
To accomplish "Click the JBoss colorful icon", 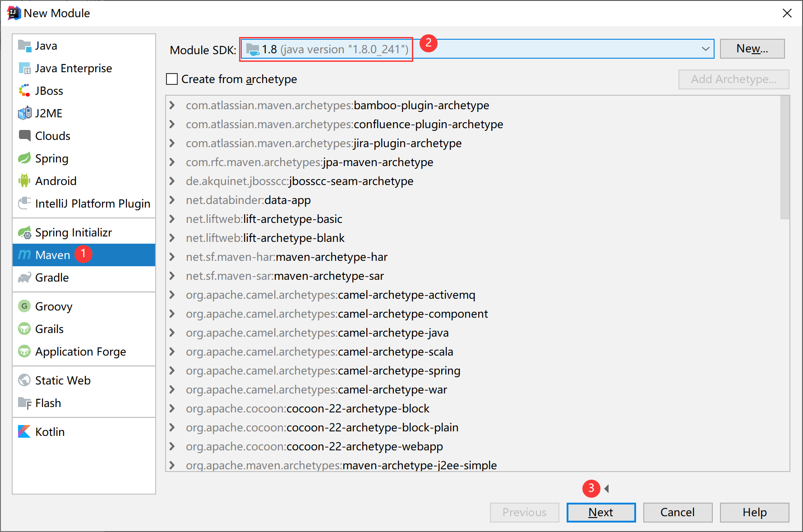I will 24,91.
